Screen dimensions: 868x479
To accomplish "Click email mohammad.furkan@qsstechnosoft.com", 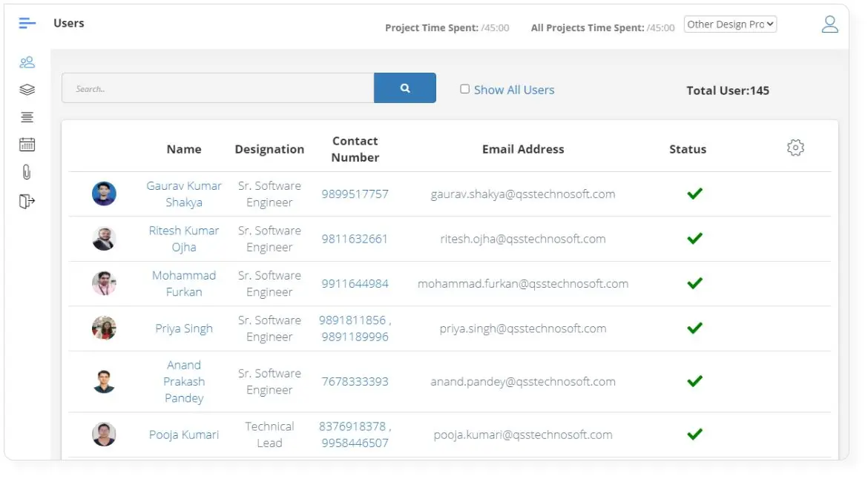I will tap(522, 283).
